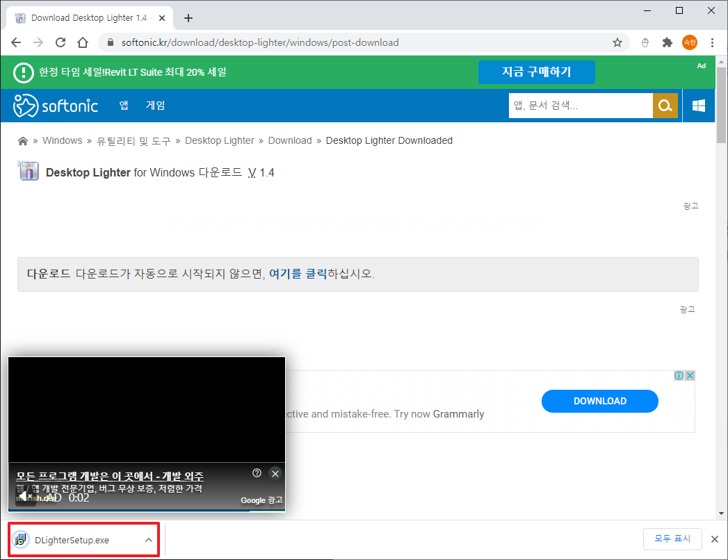The image size is (728, 560).
Task: Click the scrollbar down arrow
Action: tap(721, 513)
